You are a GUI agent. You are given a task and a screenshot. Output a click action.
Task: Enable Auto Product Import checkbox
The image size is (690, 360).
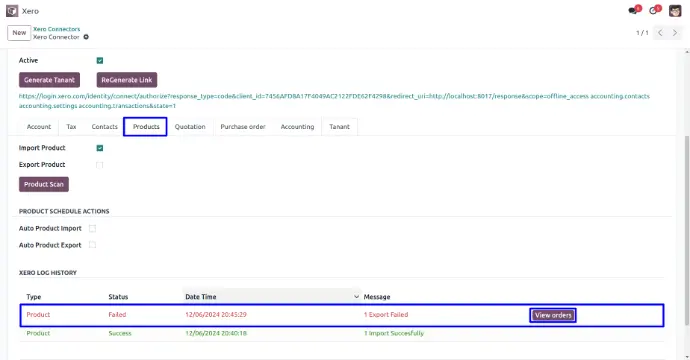click(x=92, y=228)
